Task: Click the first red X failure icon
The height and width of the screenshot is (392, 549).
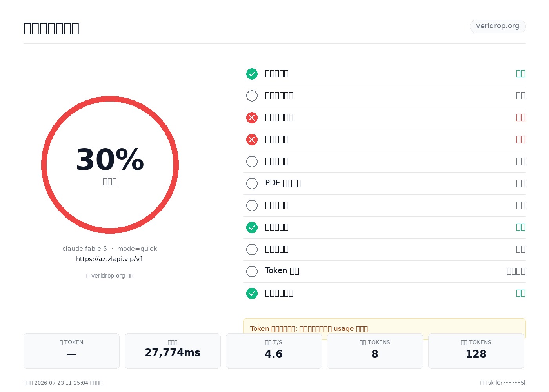Action: click(x=252, y=118)
